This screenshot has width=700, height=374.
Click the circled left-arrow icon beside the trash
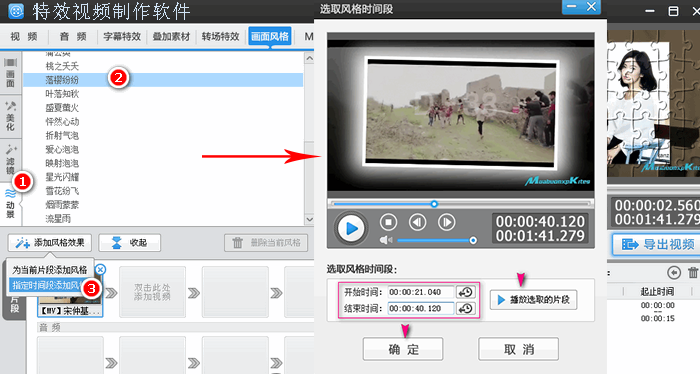coord(674,272)
